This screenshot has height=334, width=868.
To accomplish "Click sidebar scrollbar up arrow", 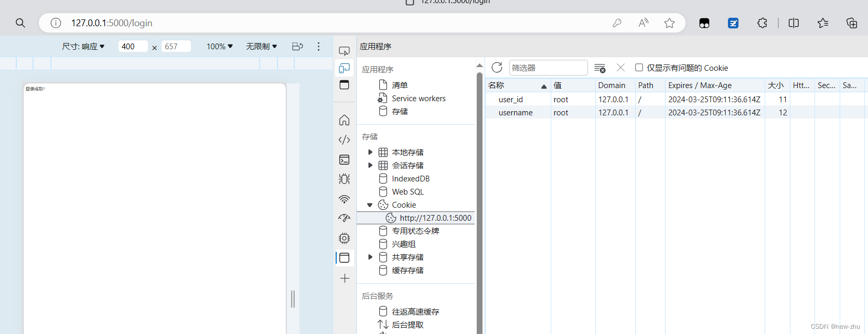I will click(x=479, y=65).
